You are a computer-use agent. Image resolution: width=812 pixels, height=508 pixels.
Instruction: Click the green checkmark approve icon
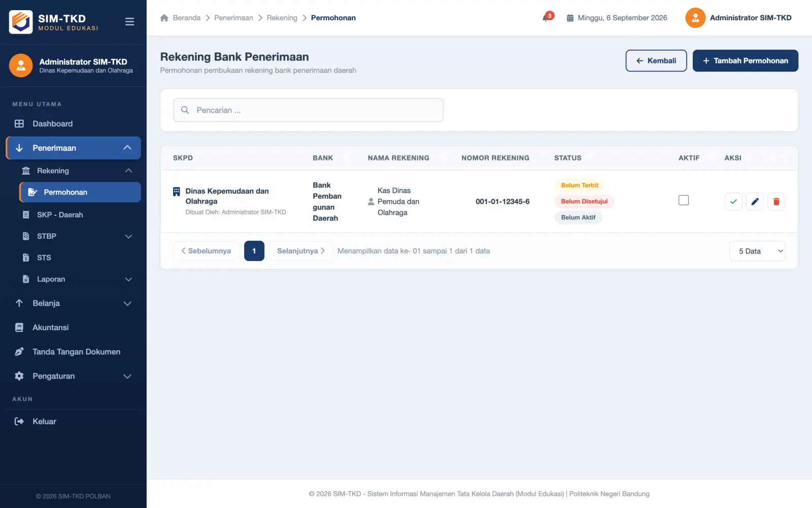pyautogui.click(x=733, y=202)
